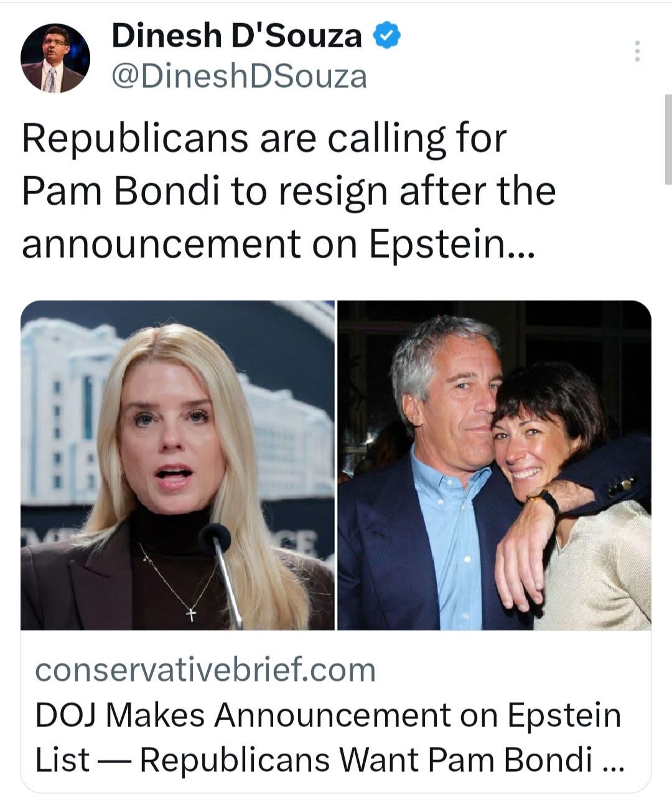Click 'List — Republicans Want Pam Bondi' headline line
Viewport: 672px width, 796px height.
coord(314,760)
